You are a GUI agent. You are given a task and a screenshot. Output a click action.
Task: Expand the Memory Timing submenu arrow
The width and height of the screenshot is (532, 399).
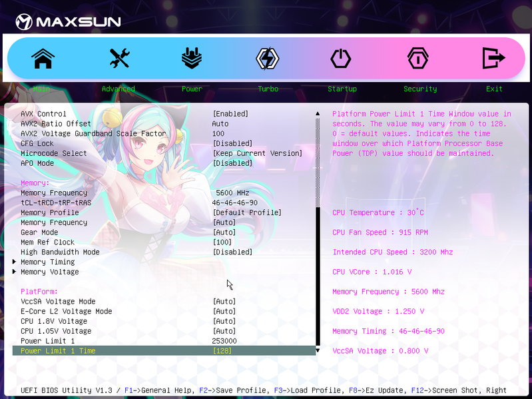(14, 262)
